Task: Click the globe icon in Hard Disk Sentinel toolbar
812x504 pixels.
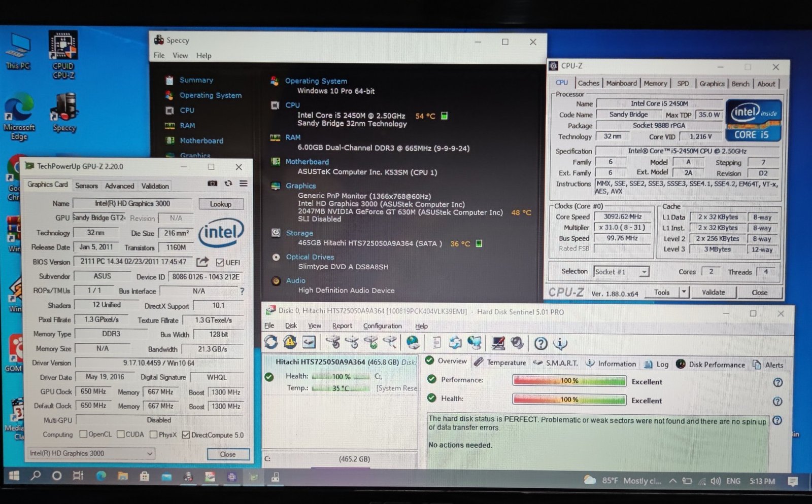Action: tap(413, 343)
